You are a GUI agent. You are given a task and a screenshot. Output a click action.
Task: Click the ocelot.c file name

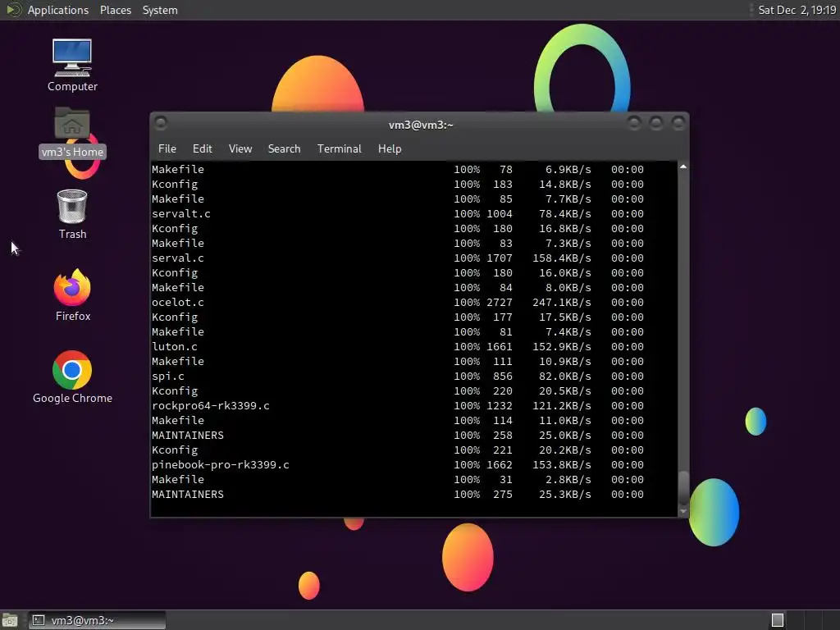[178, 303]
